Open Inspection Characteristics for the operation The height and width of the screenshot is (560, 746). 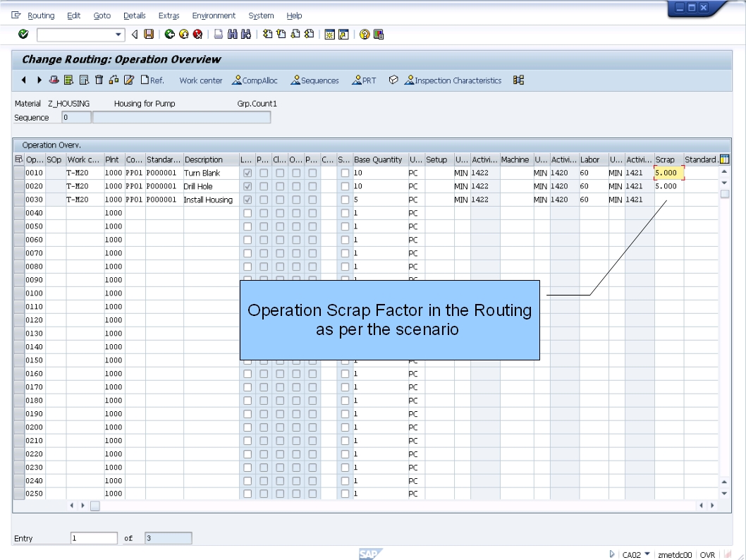tap(454, 80)
